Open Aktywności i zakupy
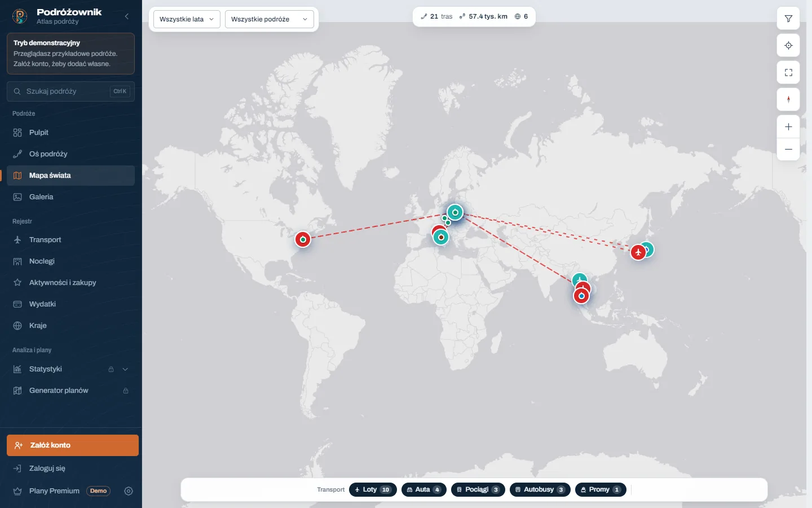Image resolution: width=812 pixels, height=508 pixels. (x=70, y=283)
